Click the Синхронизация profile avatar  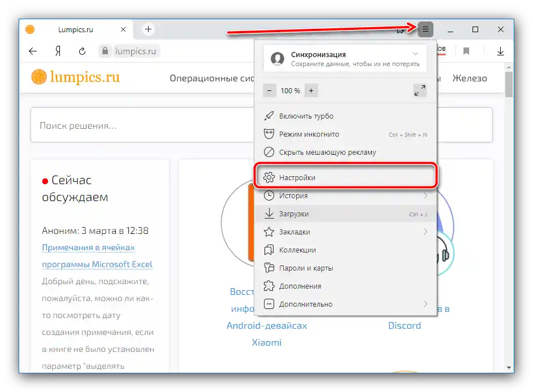pos(278,58)
